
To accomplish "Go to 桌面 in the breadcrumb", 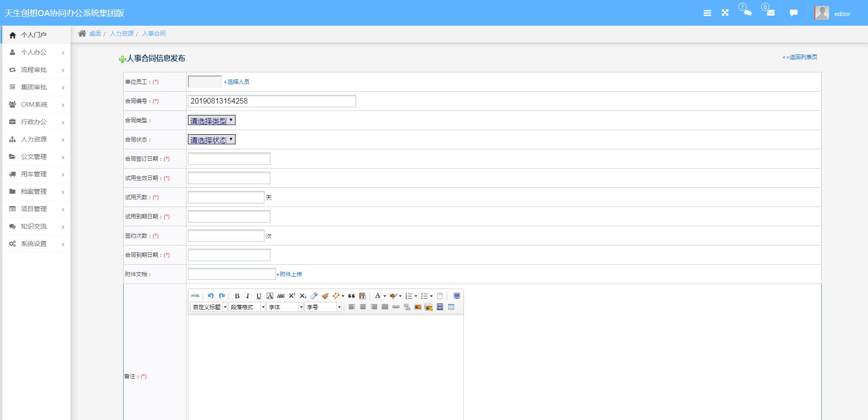I will pos(95,33).
